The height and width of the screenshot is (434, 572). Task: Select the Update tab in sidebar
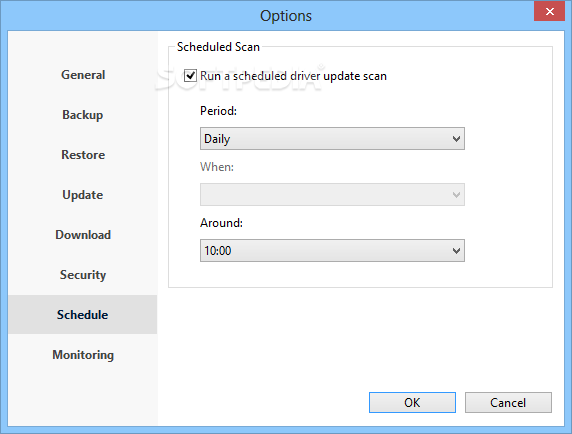click(83, 195)
